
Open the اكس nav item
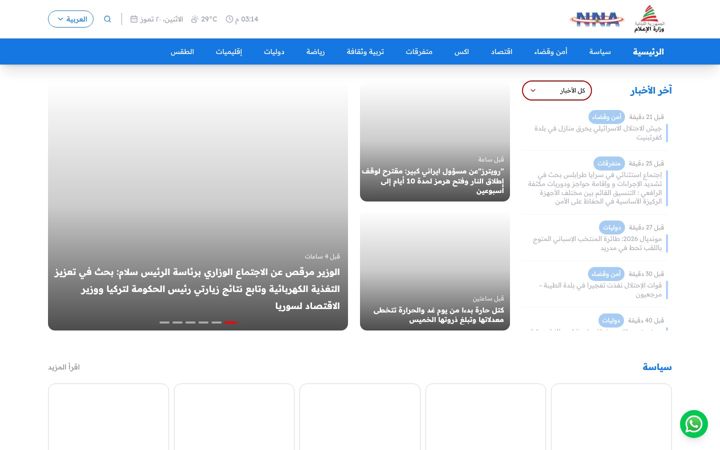[461, 52]
